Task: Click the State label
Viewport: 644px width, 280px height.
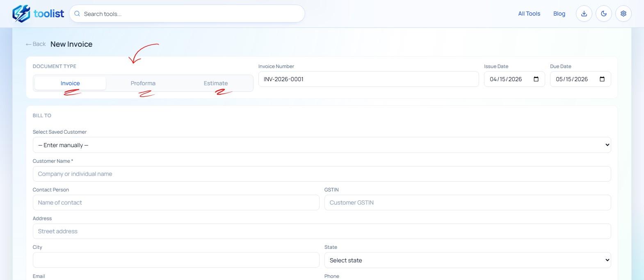Action: click(331, 247)
